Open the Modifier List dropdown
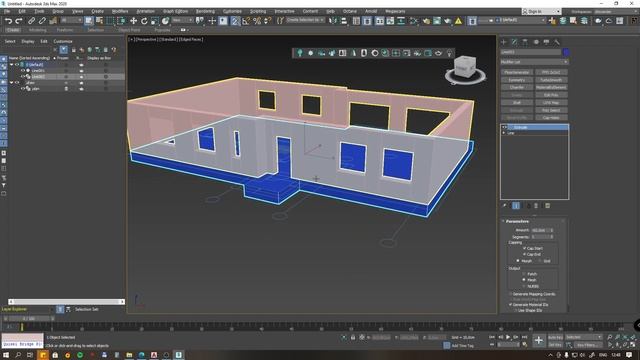This screenshot has width=640, height=360. pyautogui.click(x=534, y=62)
